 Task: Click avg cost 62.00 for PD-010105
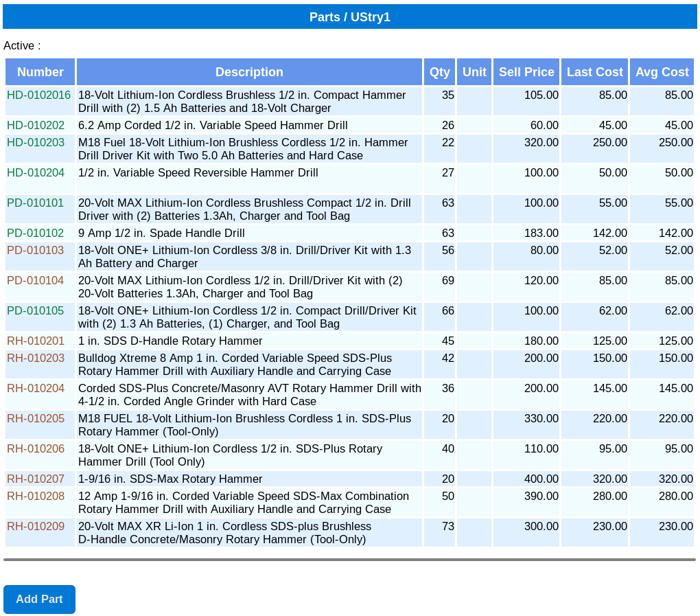click(679, 310)
